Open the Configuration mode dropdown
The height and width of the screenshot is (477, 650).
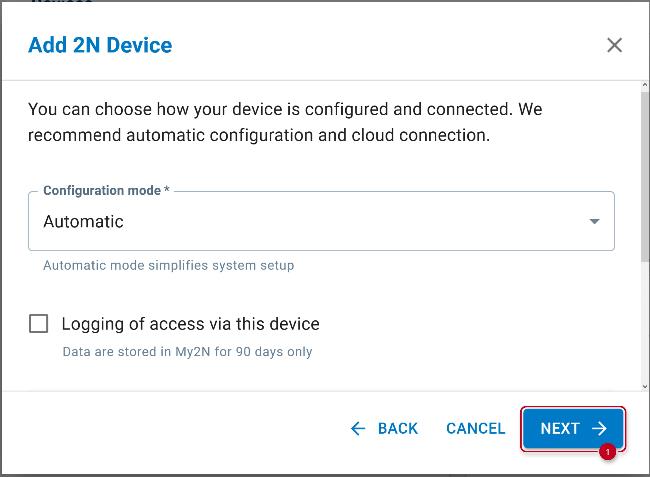(x=320, y=221)
